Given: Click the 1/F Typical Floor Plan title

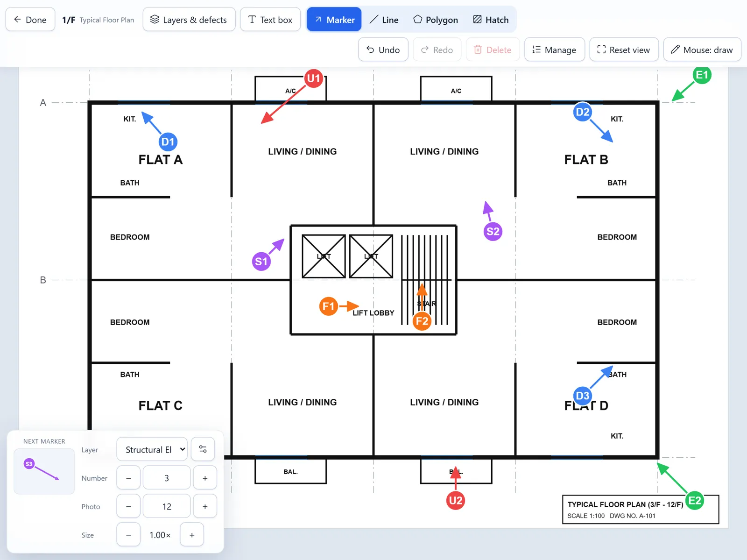Looking at the screenshot, I should click(x=98, y=20).
